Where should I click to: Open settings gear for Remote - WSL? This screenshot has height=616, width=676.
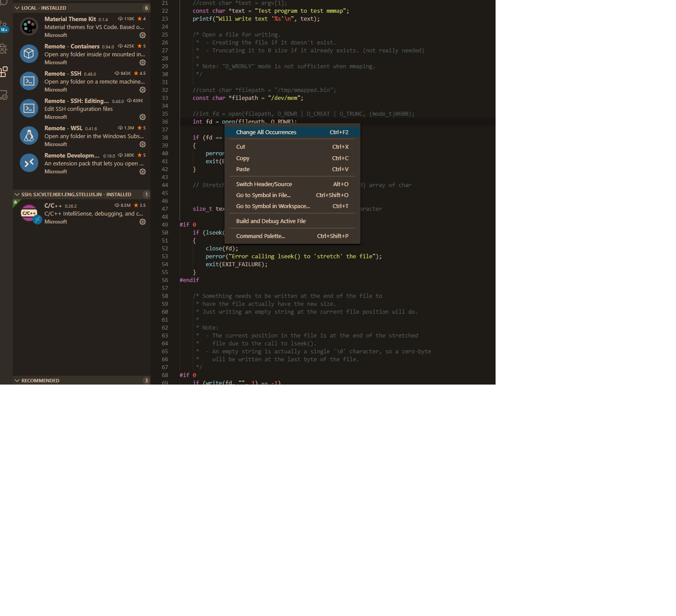point(143,144)
